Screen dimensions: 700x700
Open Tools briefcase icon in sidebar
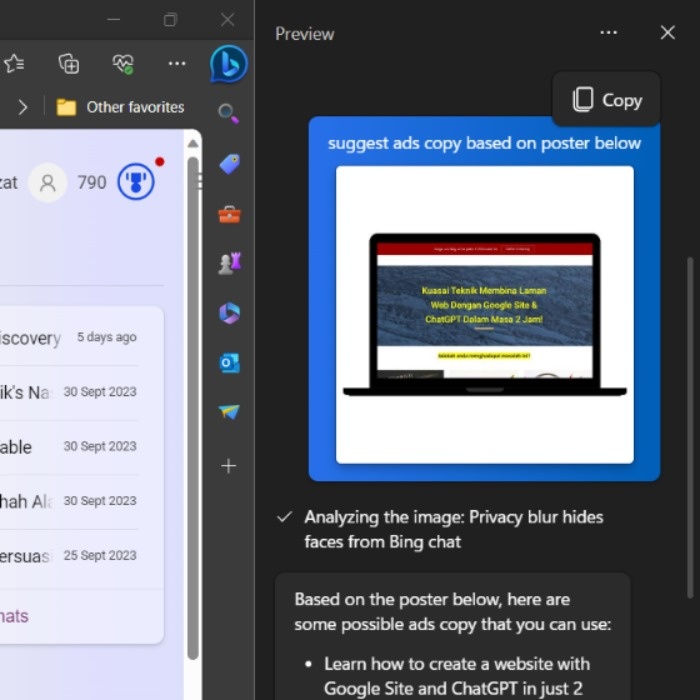[x=229, y=214]
